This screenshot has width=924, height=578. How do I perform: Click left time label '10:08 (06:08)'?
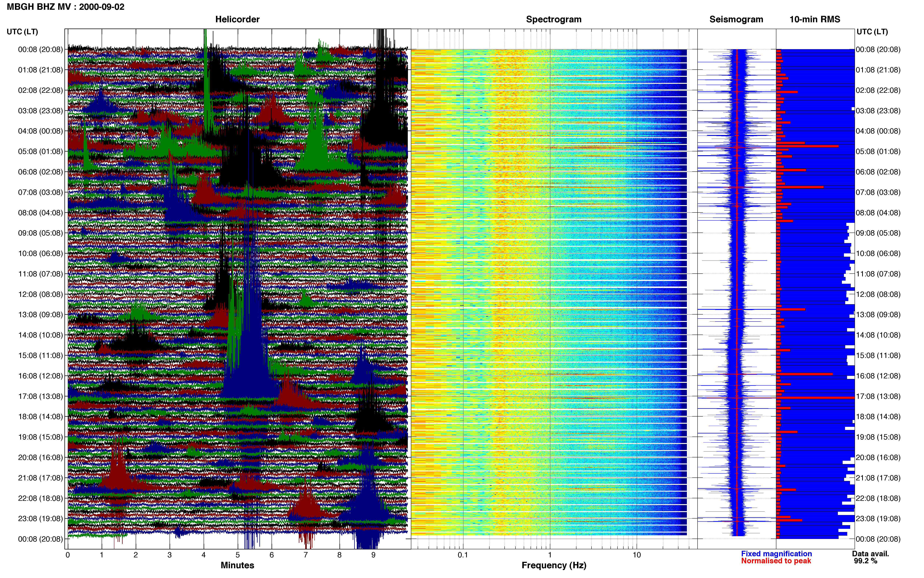tap(40, 253)
